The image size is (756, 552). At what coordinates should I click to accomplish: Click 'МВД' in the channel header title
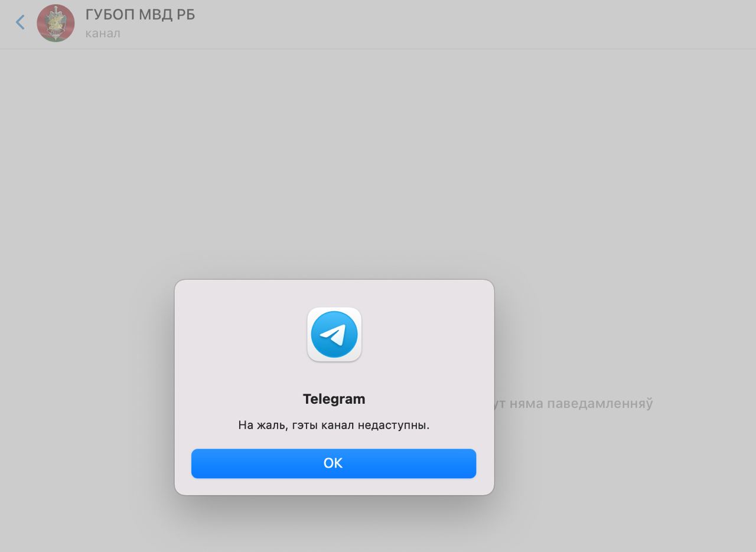(x=156, y=15)
